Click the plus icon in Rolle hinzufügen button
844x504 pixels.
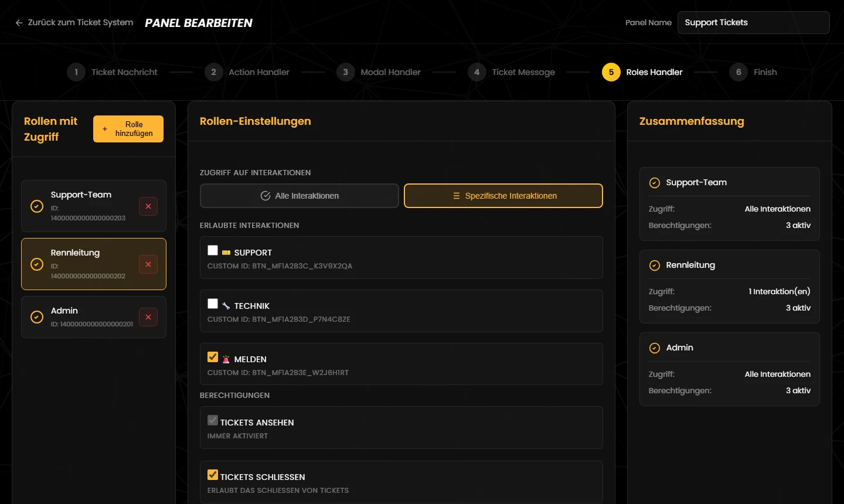point(105,129)
